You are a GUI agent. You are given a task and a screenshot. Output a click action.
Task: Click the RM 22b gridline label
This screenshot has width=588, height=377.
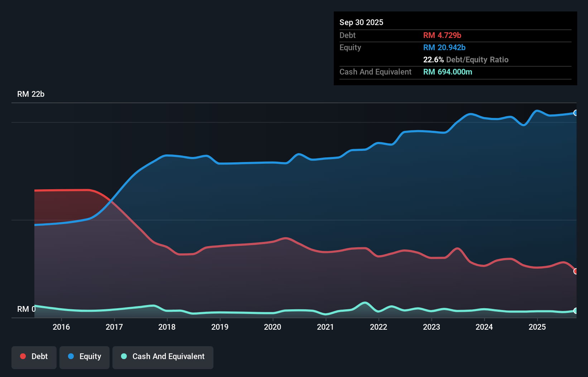(31, 94)
